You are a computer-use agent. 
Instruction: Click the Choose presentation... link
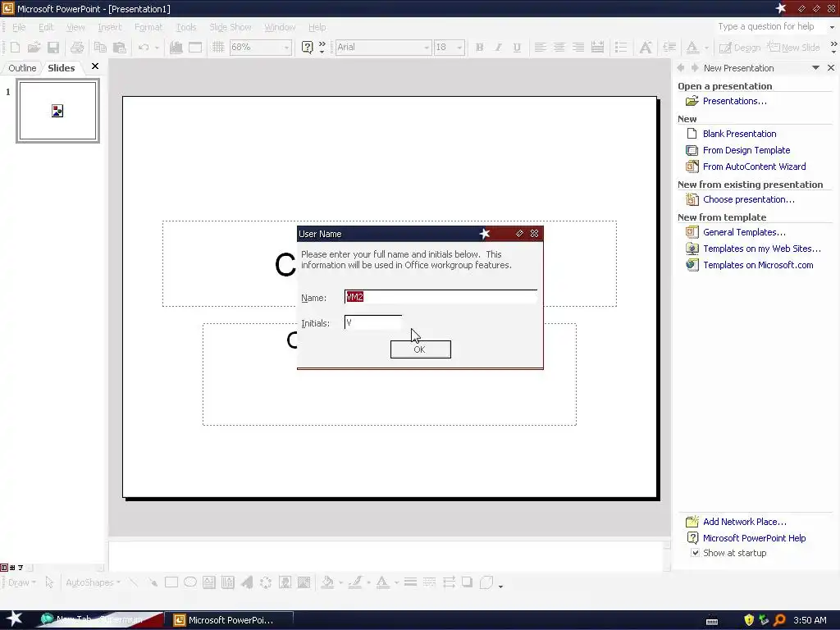click(x=748, y=199)
